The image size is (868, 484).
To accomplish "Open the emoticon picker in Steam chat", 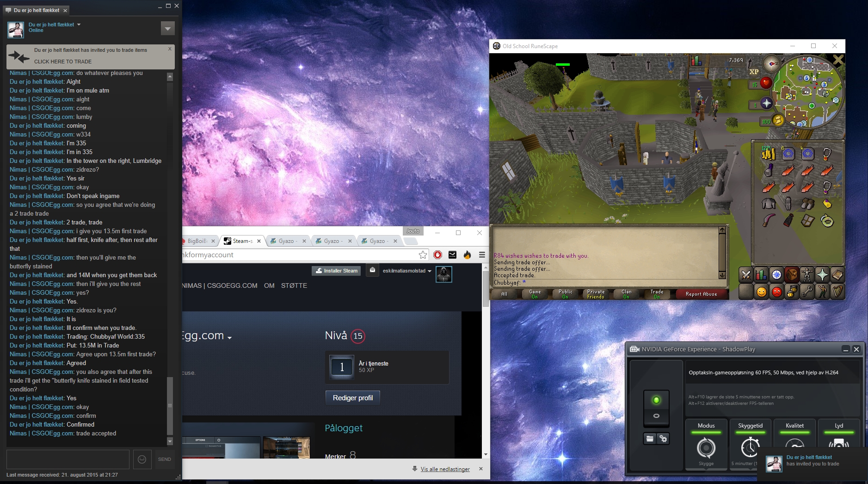I will (142, 459).
